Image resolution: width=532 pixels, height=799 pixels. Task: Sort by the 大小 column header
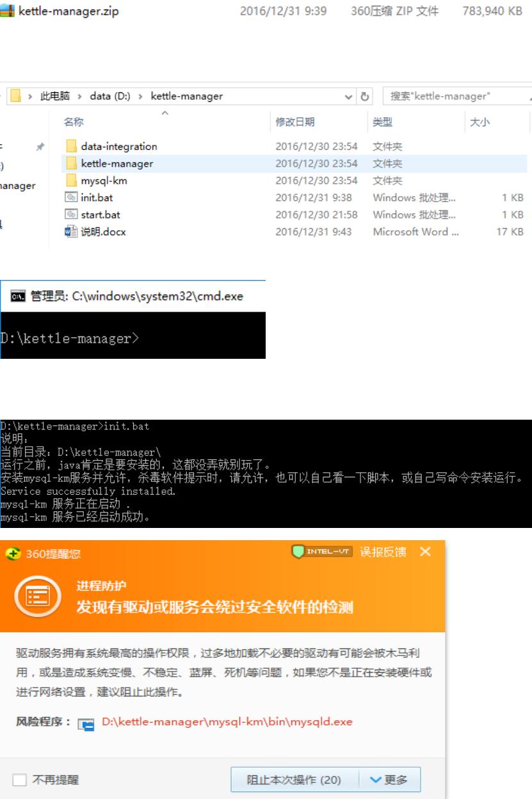pyautogui.click(x=480, y=122)
